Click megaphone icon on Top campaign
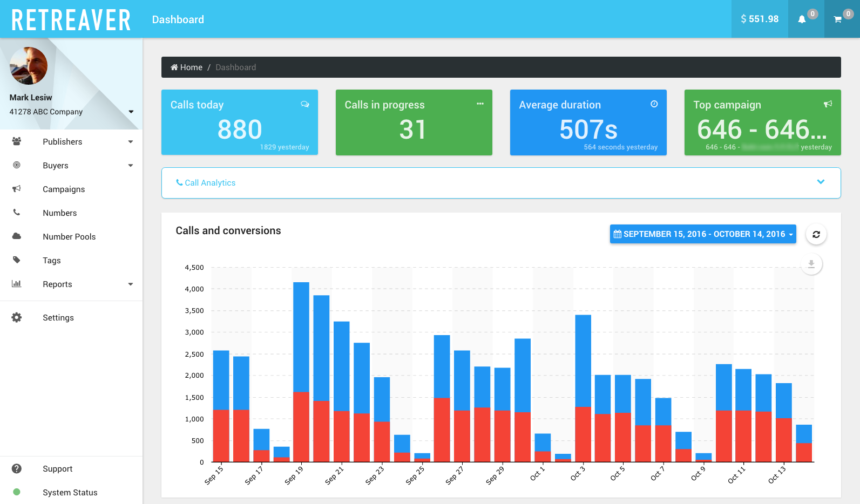The width and height of the screenshot is (860, 504). (x=828, y=104)
